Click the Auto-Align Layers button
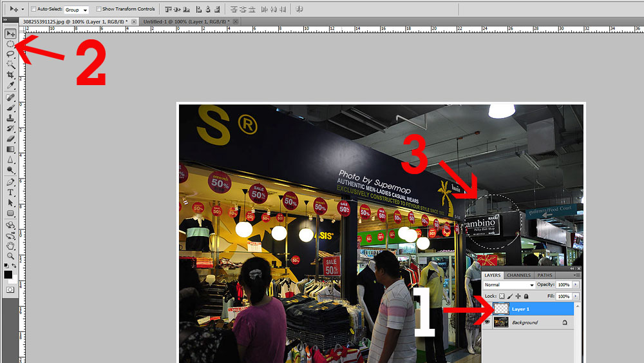644x363 pixels. tap(299, 9)
